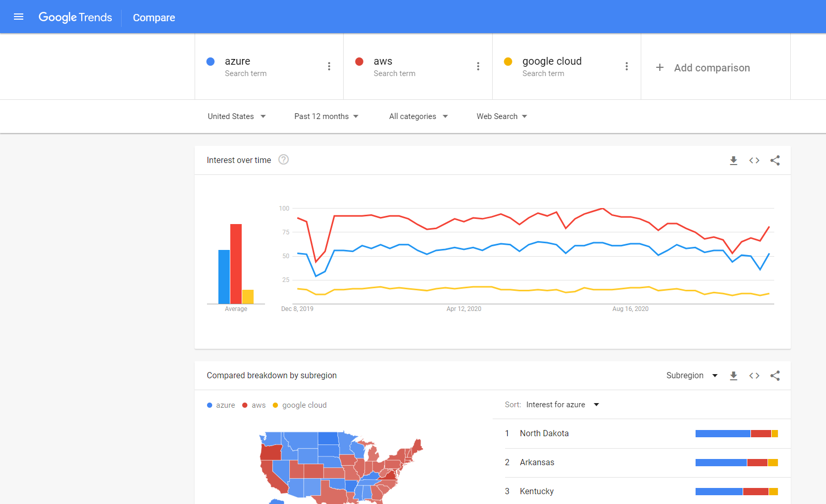Show help for Interest over time

pos(284,159)
